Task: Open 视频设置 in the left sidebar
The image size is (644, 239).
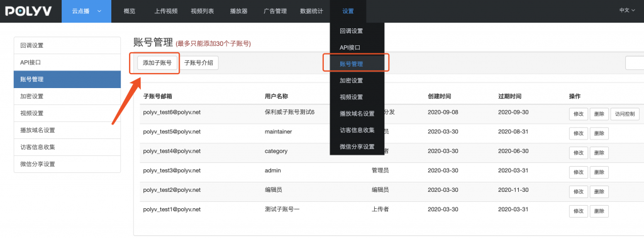Action: pyautogui.click(x=67, y=113)
